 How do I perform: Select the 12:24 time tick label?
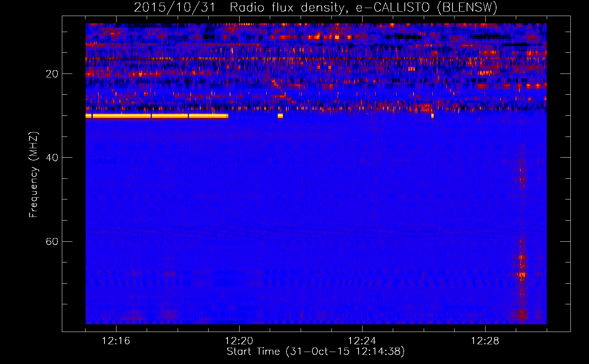(362, 341)
